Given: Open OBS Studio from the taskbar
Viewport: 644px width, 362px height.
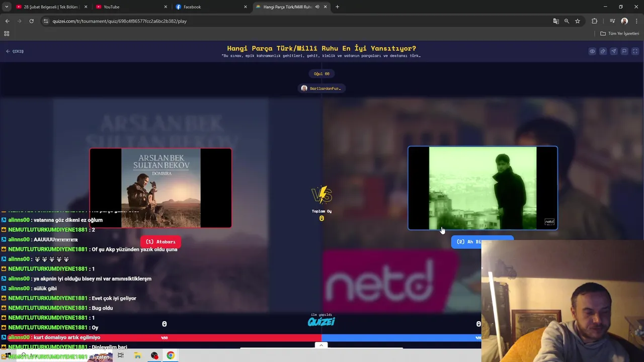Looking at the screenshot, I should 154,355.
